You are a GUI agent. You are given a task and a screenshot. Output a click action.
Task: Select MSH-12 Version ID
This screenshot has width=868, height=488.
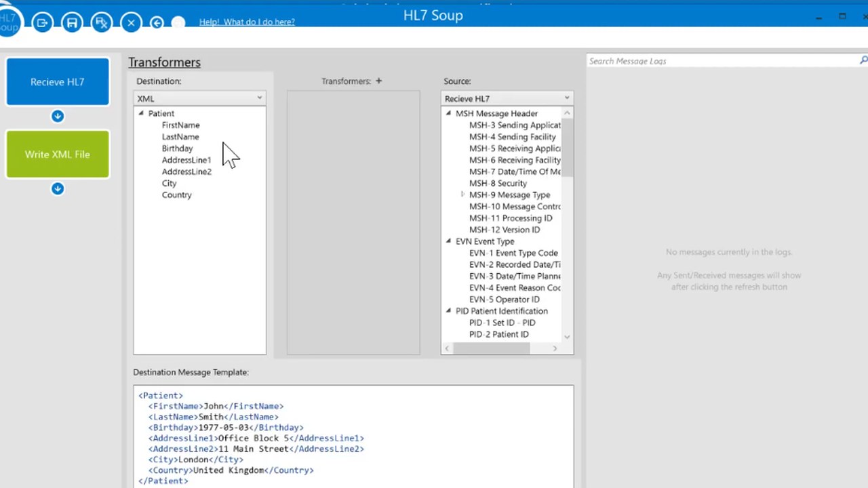[x=505, y=230]
